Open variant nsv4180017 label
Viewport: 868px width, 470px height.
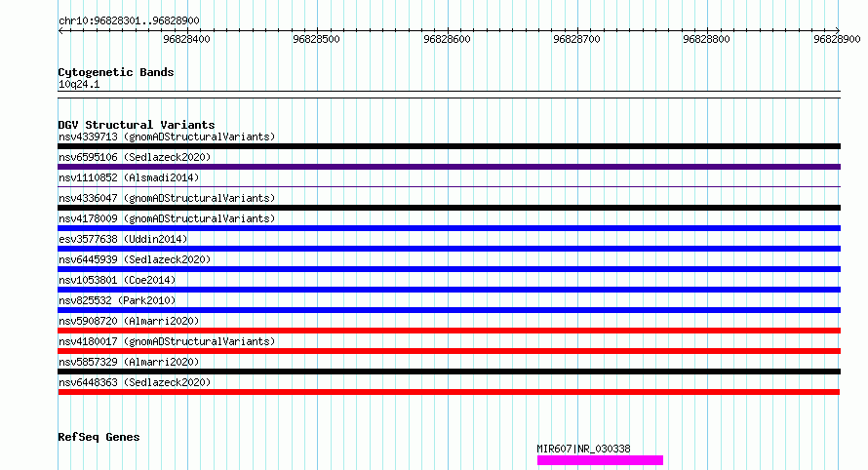167,341
